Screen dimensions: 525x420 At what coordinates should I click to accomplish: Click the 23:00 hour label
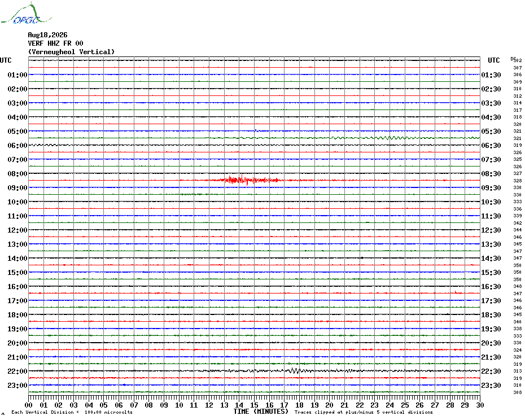[17, 386]
